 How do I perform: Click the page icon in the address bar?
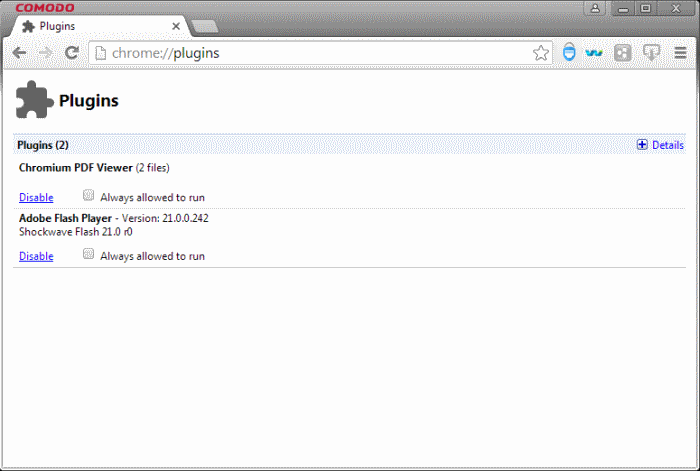101,53
